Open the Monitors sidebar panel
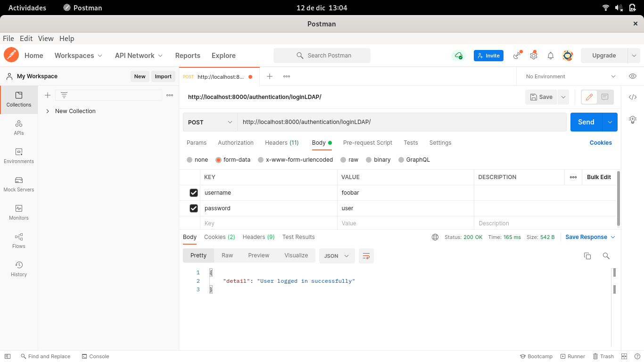644x362 pixels. click(19, 213)
